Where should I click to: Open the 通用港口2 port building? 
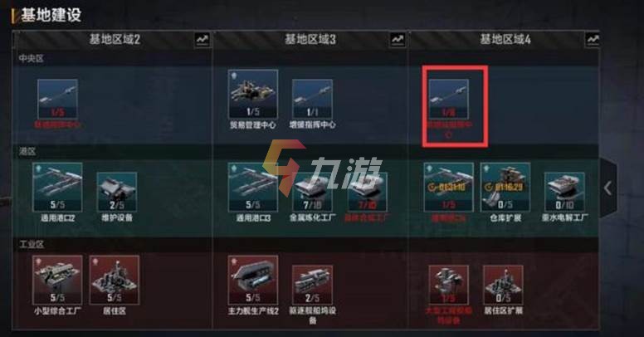pos(57,187)
